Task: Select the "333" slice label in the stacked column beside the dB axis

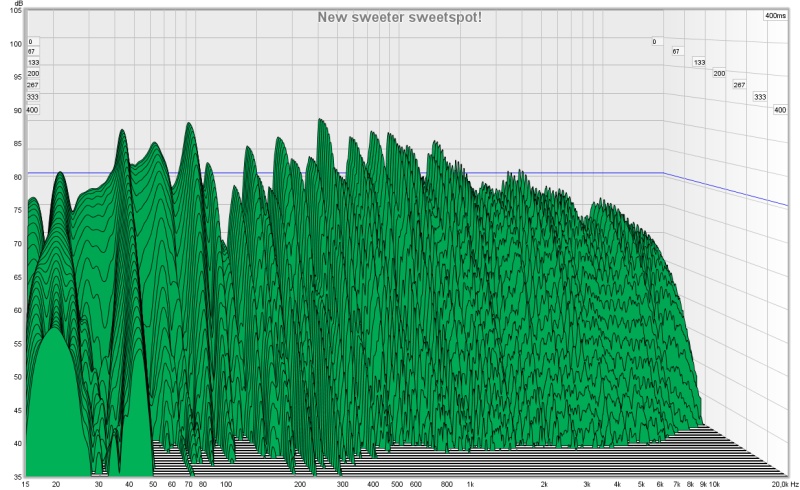Action: [33, 97]
